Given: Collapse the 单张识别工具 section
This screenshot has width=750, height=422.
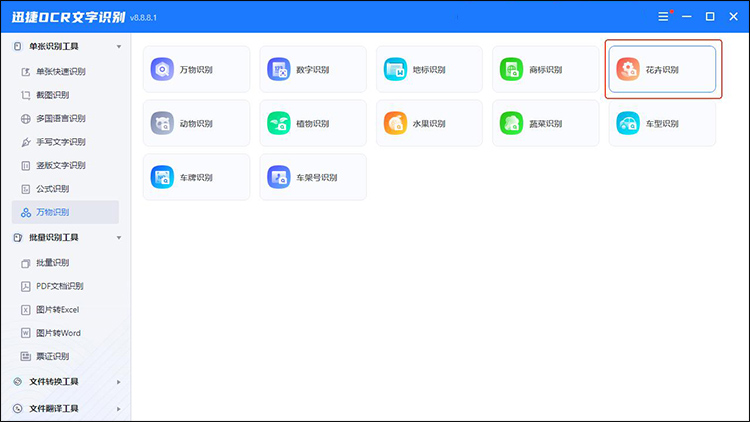Looking at the screenshot, I should [119, 47].
